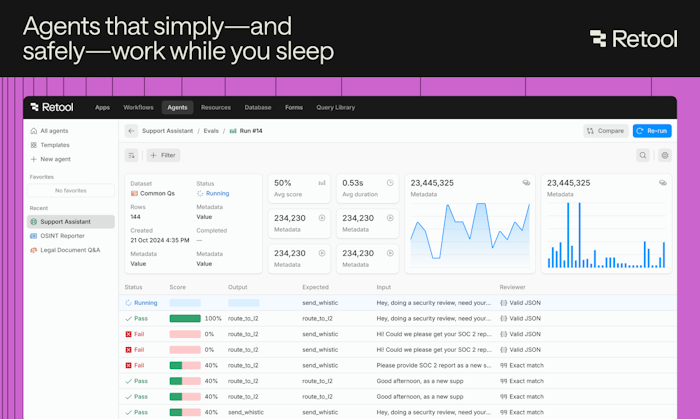The image size is (700, 419).
Task: Select the Database tab in the navbar
Action: coord(258,108)
